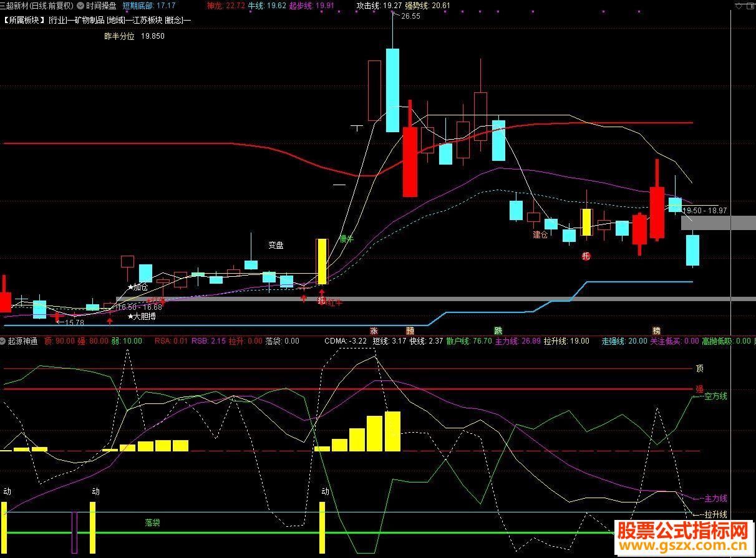Image resolution: width=756 pixels, height=558 pixels.
Task: Click the green 慢牛 annotation
Action: click(x=346, y=239)
